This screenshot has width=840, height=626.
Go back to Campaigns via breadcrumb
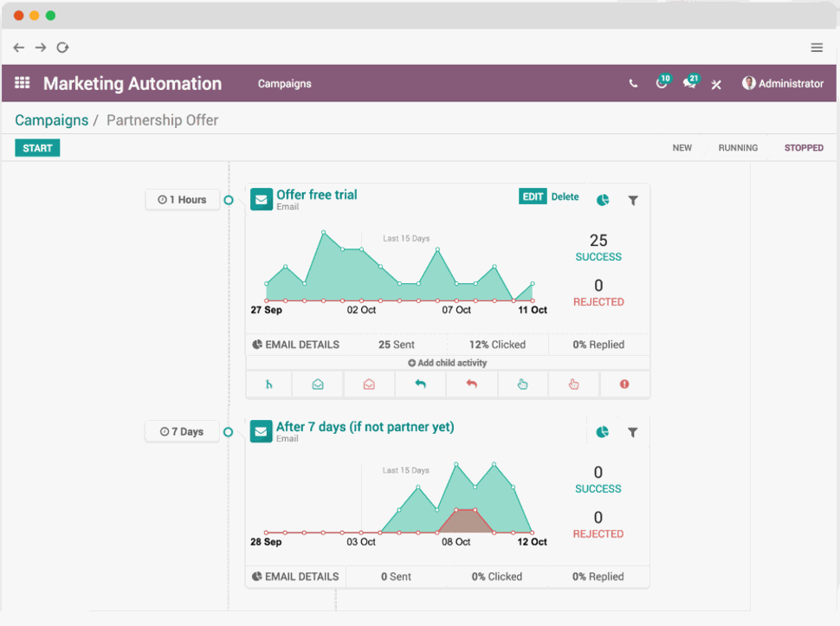coord(51,120)
